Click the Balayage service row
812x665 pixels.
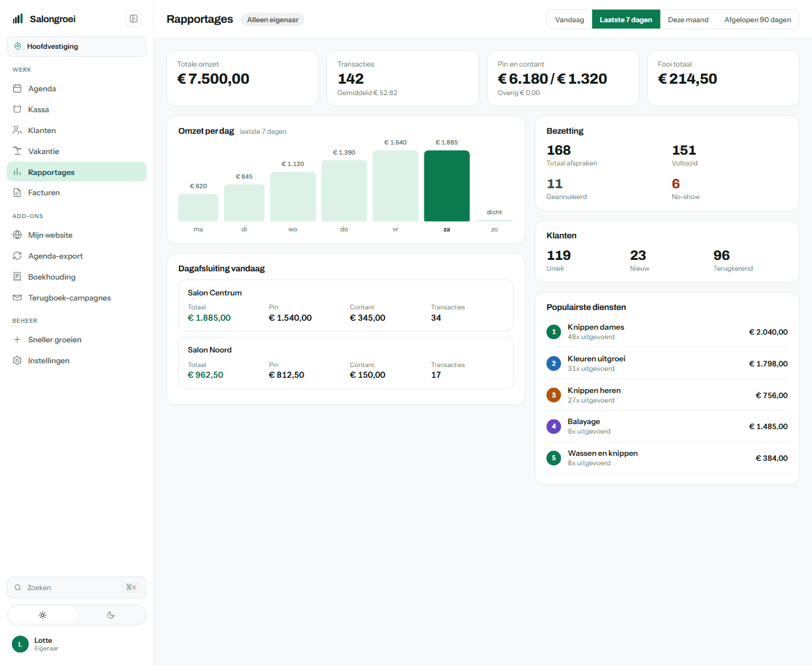[667, 426]
